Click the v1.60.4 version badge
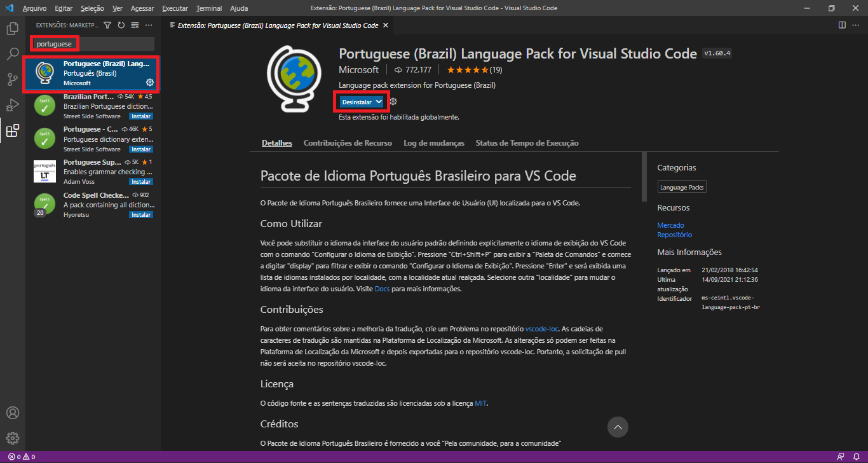Viewport: 868px width, 463px height. pos(717,53)
